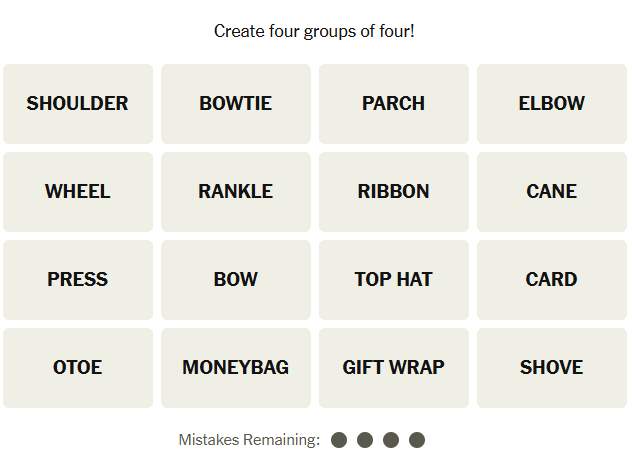Select the OTOE tile
632x453 pixels.
point(78,368)
